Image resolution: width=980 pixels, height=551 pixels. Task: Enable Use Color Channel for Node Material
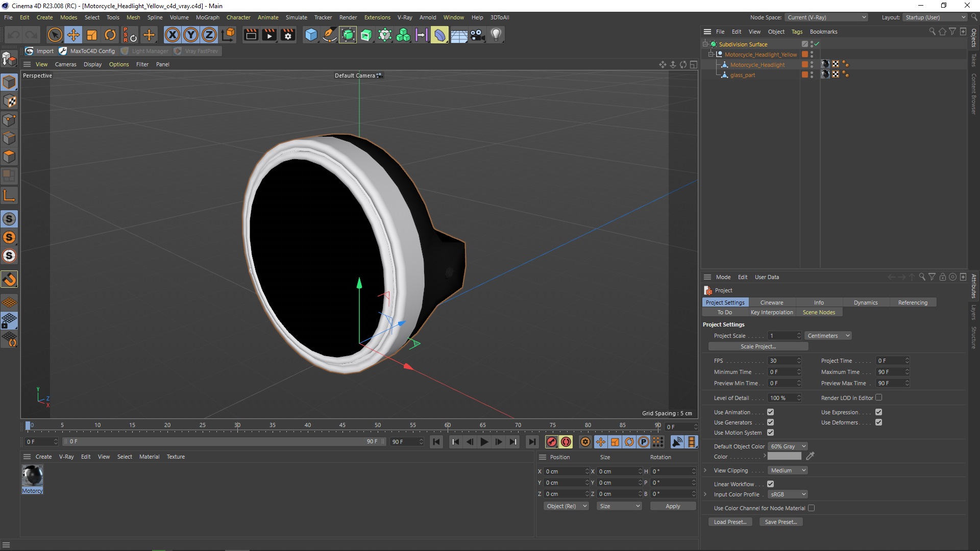pyautogui.click(x=811, y=508)
